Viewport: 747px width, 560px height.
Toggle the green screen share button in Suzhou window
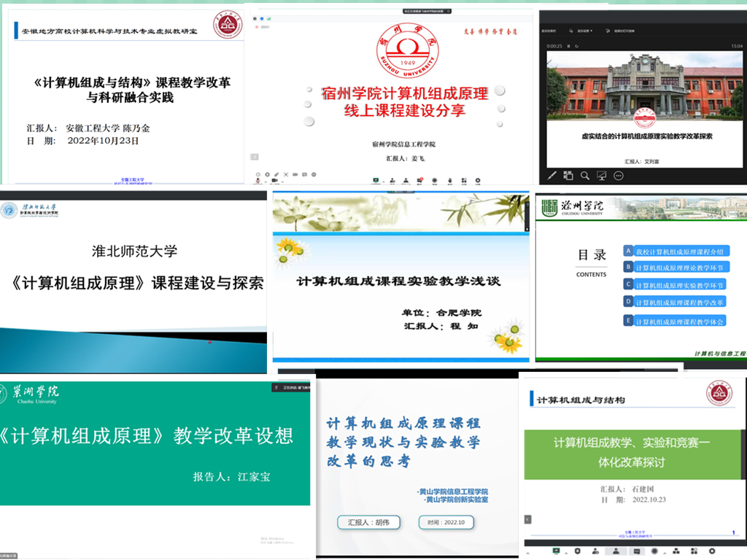tap(376, 179)
